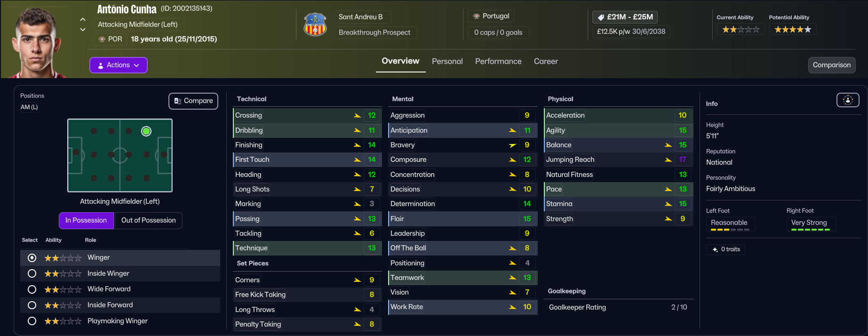
Task: Select the Playmaking Winger role radio button
Action: tap(32, 321)
